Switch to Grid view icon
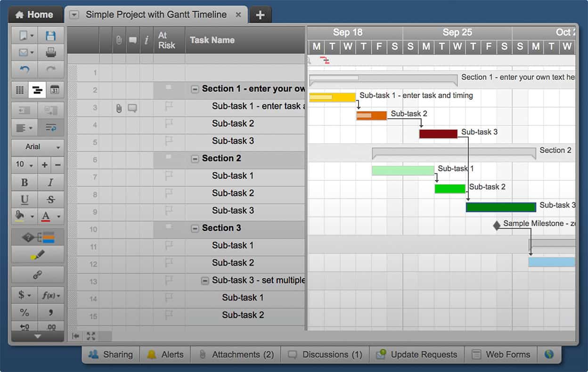588x372 pixels. (20, 90)
